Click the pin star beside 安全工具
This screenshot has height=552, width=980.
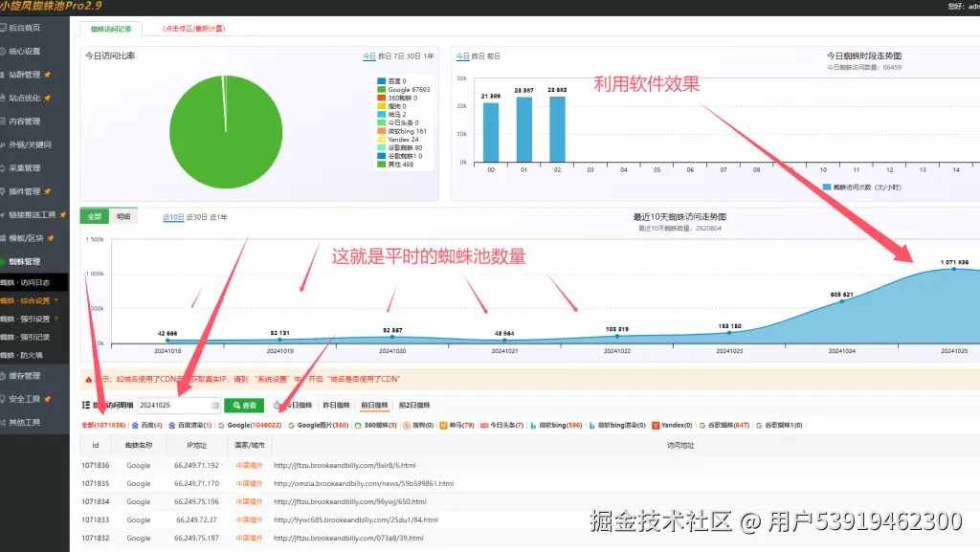(x=48, y=399)
